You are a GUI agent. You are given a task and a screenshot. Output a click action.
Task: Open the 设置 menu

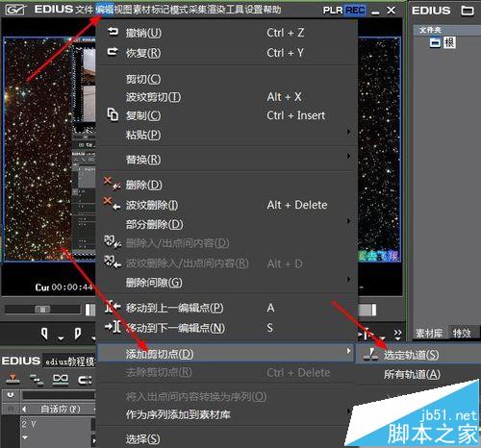tap(254, 10)
